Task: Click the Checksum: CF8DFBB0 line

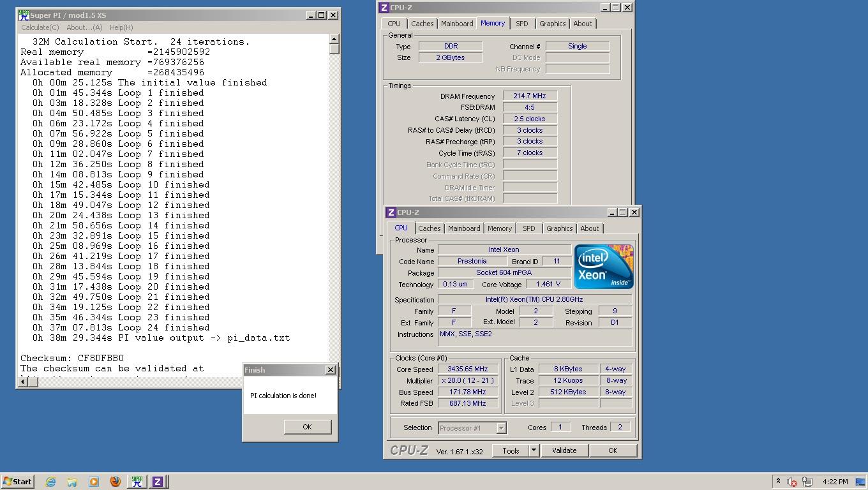Action: (72, 358)
